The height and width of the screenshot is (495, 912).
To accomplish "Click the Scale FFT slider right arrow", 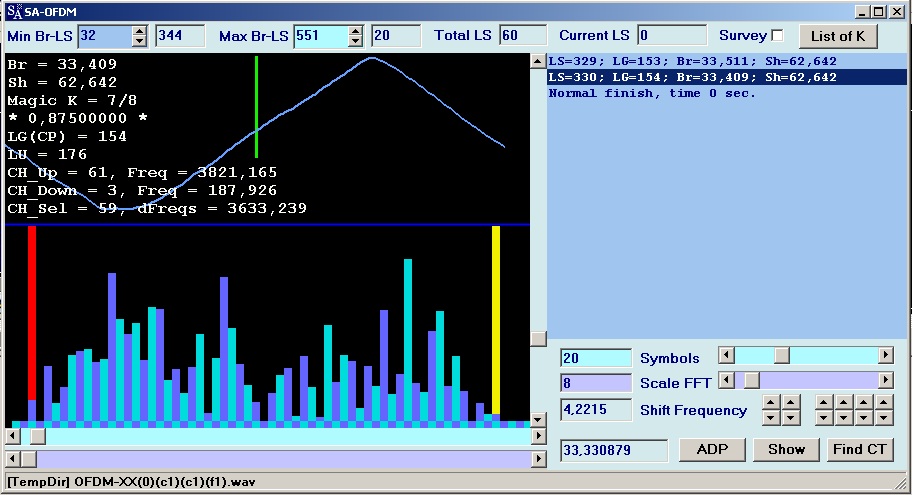I will pyautogui.click(x=886, y=380).
